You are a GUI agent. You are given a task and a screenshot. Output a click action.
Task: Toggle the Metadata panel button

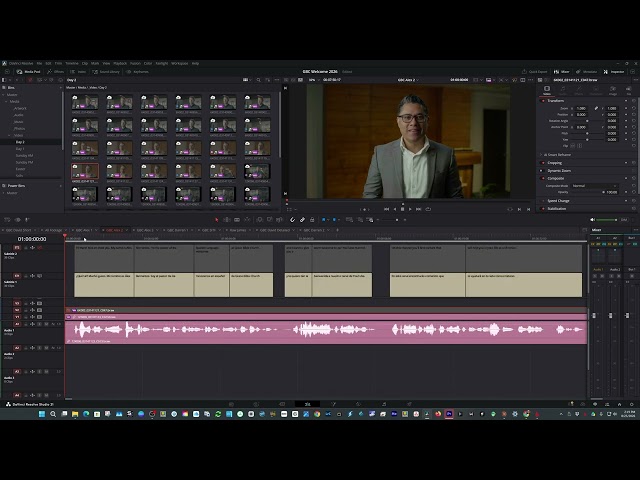click(587, 71)
